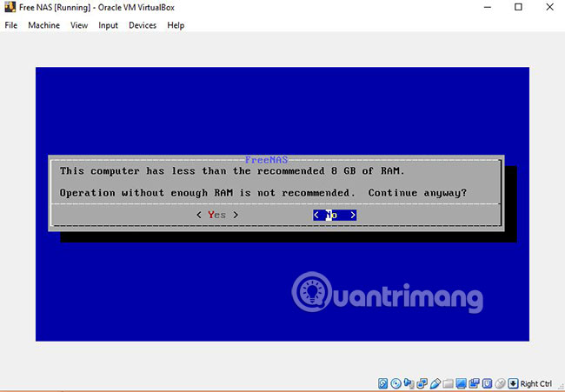Image resolution: width=565 pixels, height=392 pixels.
Task: Click the keyboard capture arrow icon
Action: click(x=513, y=383)
